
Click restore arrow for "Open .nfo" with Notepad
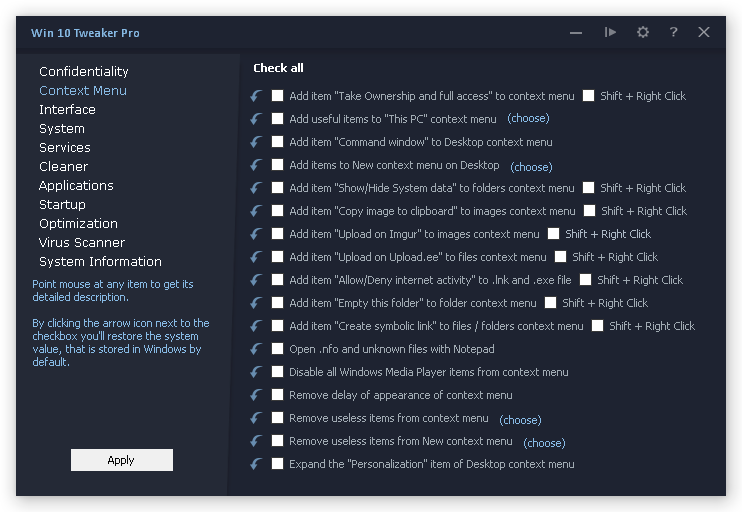[x=256, y=349]
